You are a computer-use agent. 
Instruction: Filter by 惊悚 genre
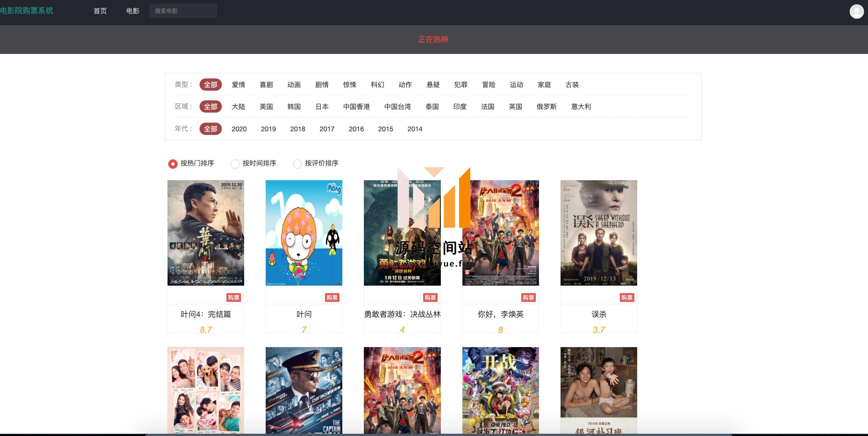click(350, 85)
